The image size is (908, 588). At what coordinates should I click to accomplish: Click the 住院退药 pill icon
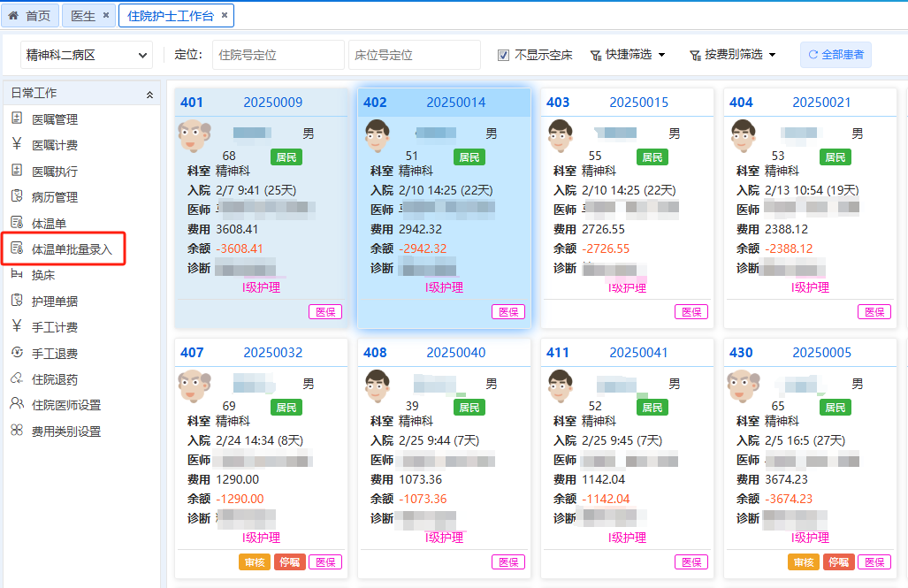(17, 378)
